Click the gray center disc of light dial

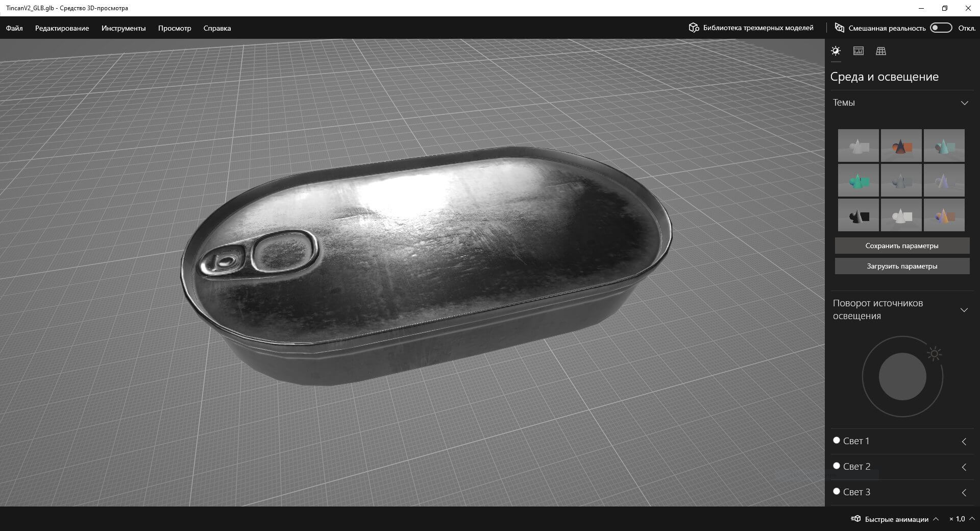click(902, 376)
